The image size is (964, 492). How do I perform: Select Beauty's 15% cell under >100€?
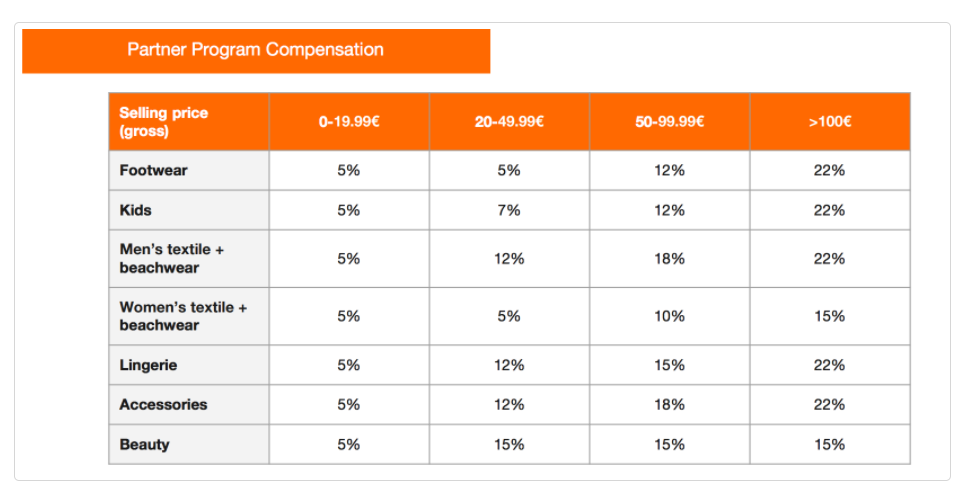click(829, 445)
